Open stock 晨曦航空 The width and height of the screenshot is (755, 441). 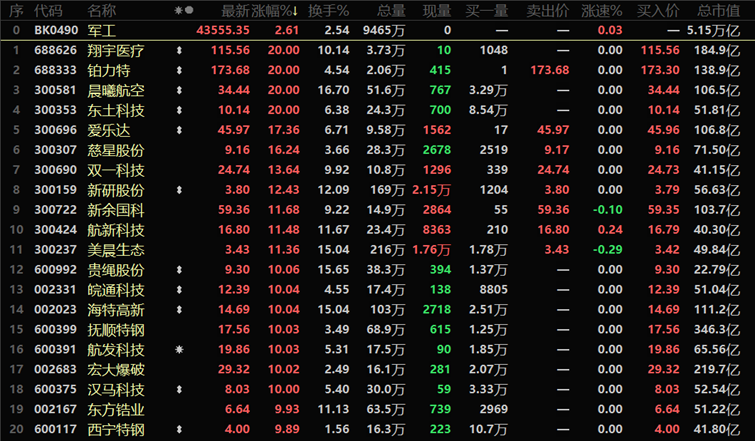click(x=116, y=91)
